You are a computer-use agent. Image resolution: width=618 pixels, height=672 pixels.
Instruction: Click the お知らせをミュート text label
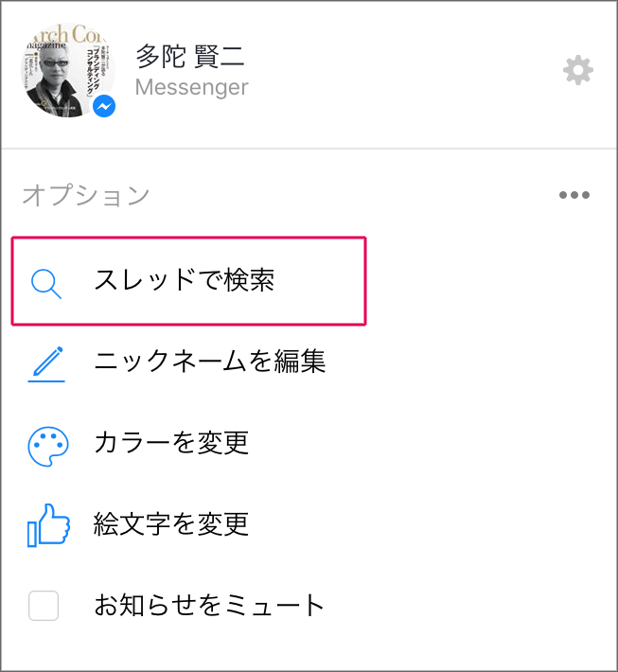pos(209,605)
